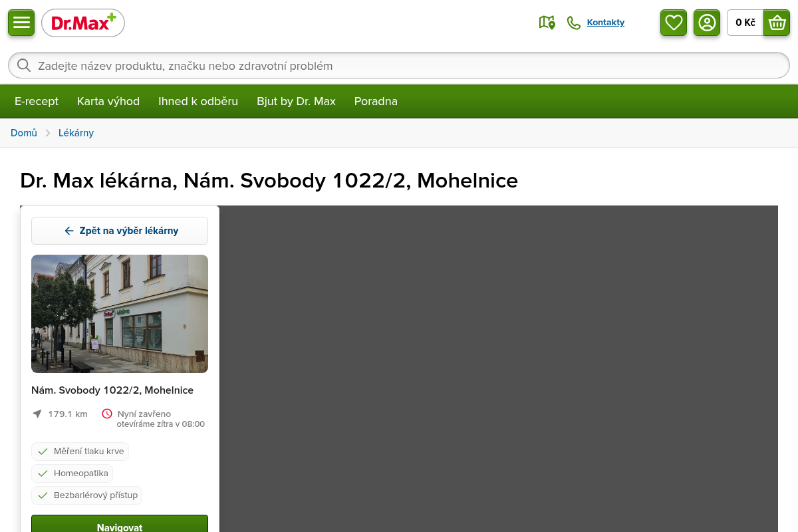Select Karta výhod in navigation
Screen dimensions: 798x532
tap(108, 101)
